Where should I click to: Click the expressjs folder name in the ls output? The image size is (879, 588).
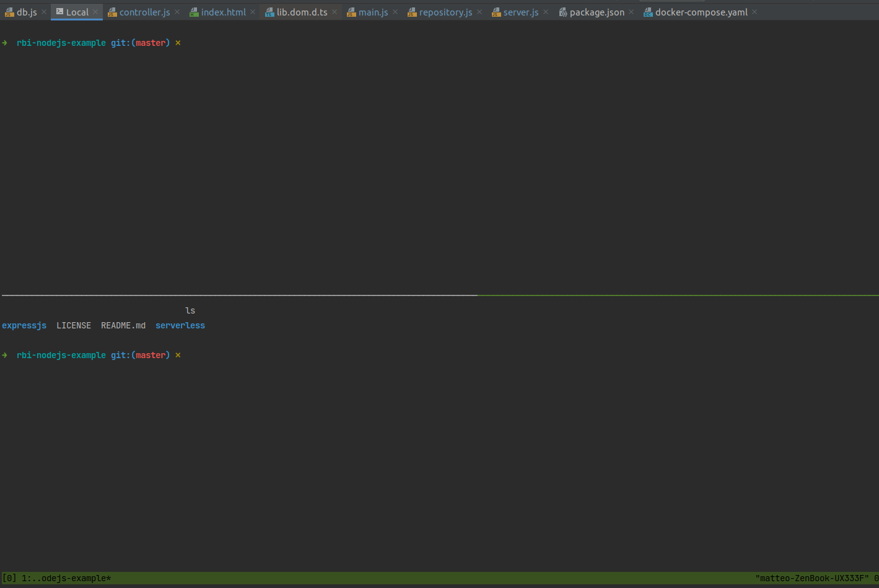pos(24,325)
